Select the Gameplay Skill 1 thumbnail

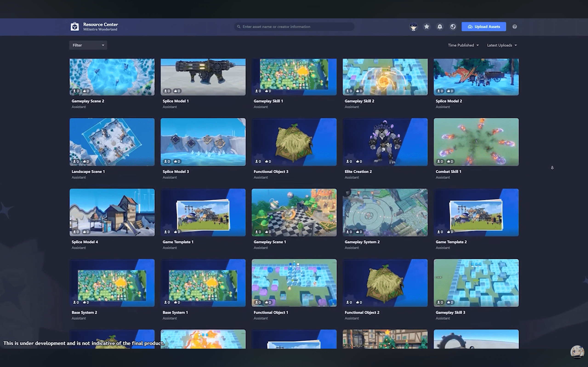click(x=294, y=77)
